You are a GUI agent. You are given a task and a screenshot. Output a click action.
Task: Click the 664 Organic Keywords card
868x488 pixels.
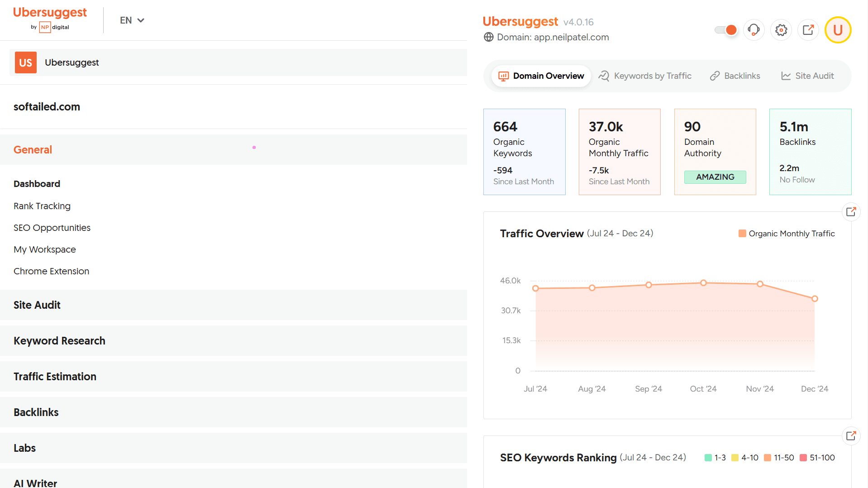point(525,152)
